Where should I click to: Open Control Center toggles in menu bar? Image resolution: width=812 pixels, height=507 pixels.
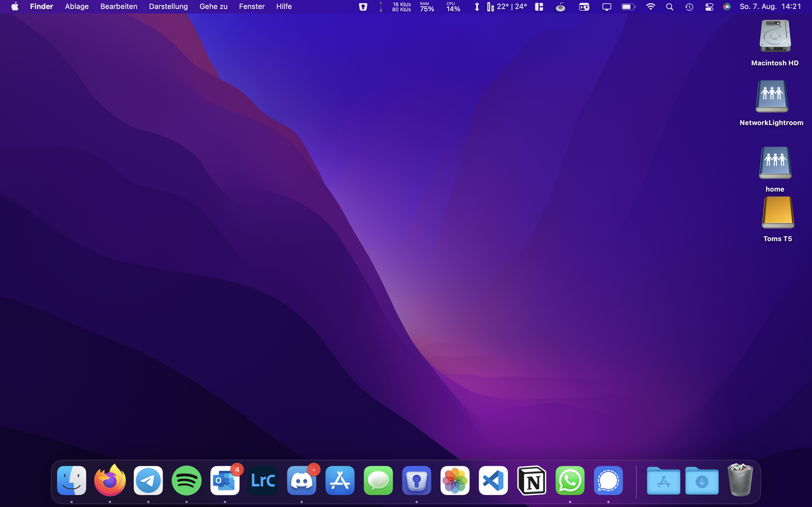click(709, 7)
